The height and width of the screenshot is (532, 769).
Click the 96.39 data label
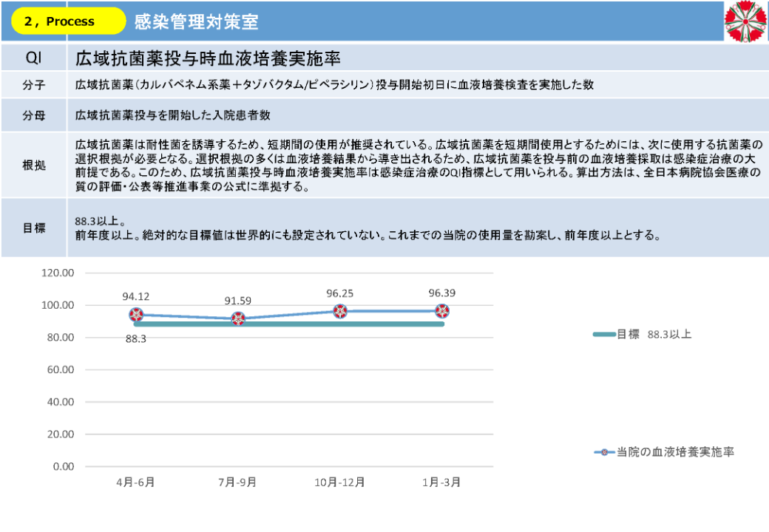(x=442, y=293)
